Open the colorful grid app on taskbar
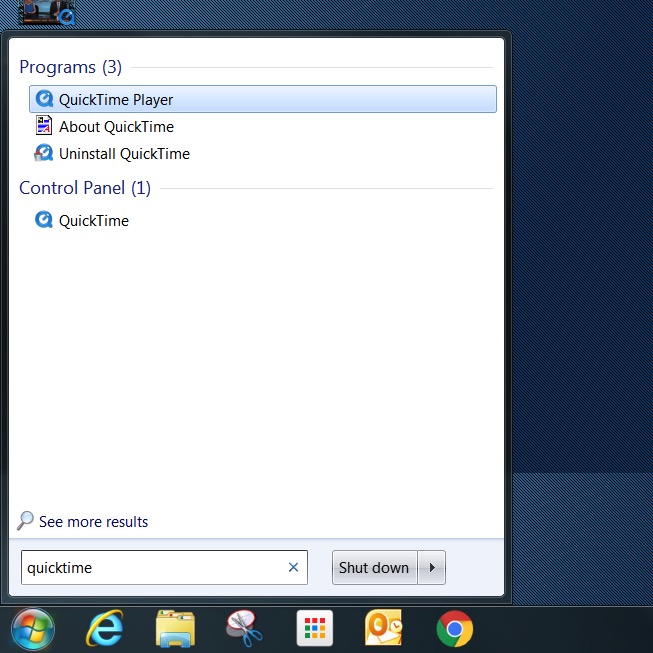 coord(315,628)
